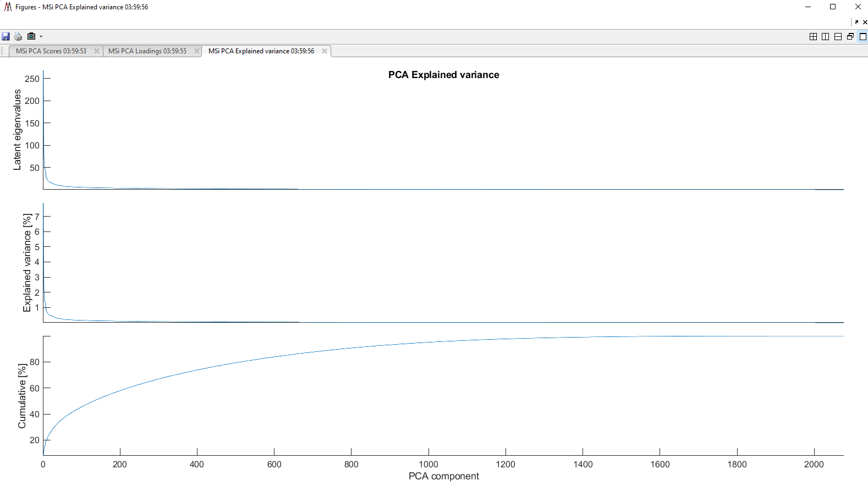868x486 pixels.
Task: Click the x-axis tick label 2000
Action: click(x=814, y=465)
